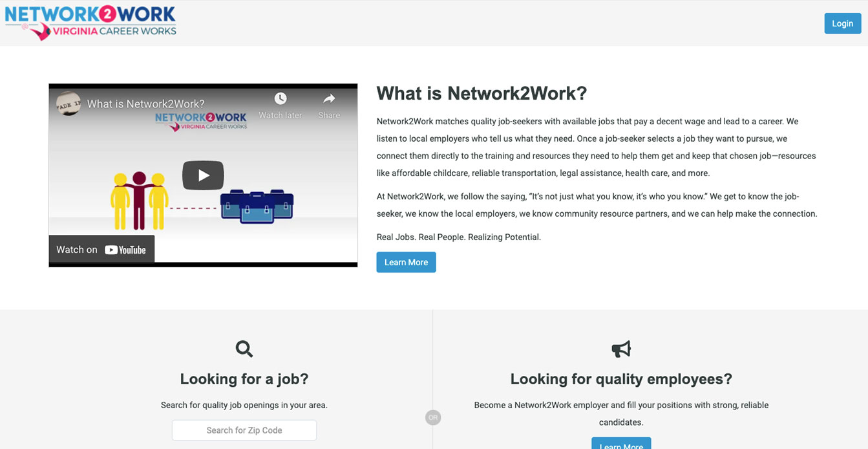The height and width of the screenshot is (449, 868).
Task: Click the Network2Work Virginia Career Works logo
Action: point(90,23)
